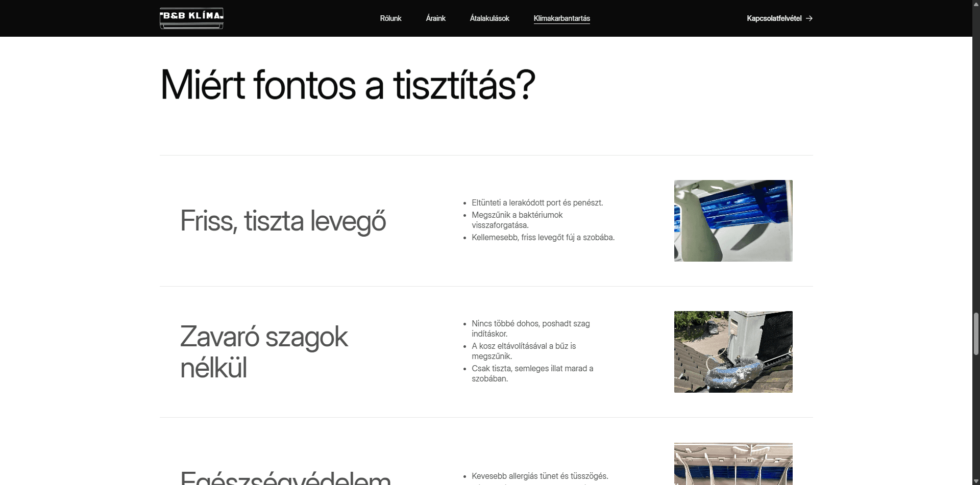Open the blue filter photo thumbnail
The height and width of the screenshot is (485, 980).
point(733,221)
